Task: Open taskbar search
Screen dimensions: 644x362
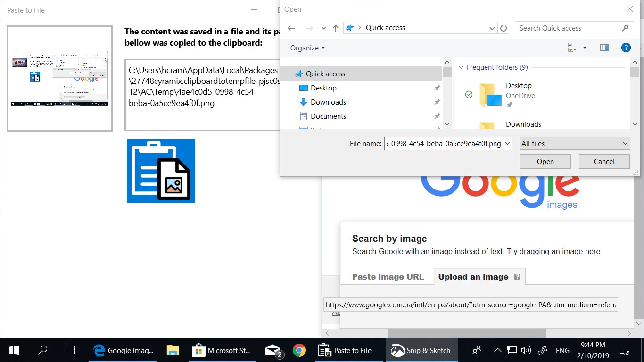Action: coord(42,350)
